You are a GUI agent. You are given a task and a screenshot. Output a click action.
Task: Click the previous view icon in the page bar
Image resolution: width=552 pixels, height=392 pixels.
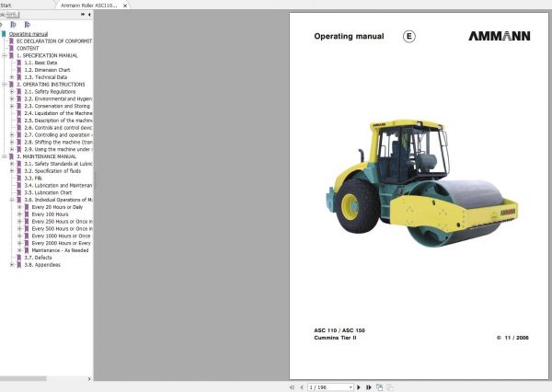pyautogui.click(x=379, y=387)
